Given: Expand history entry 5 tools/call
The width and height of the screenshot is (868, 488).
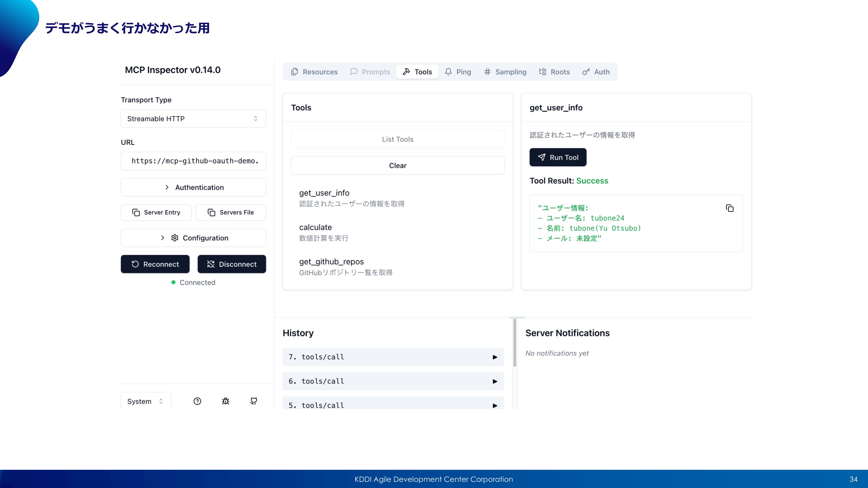Looking at the screenshot, I should 393,403.
